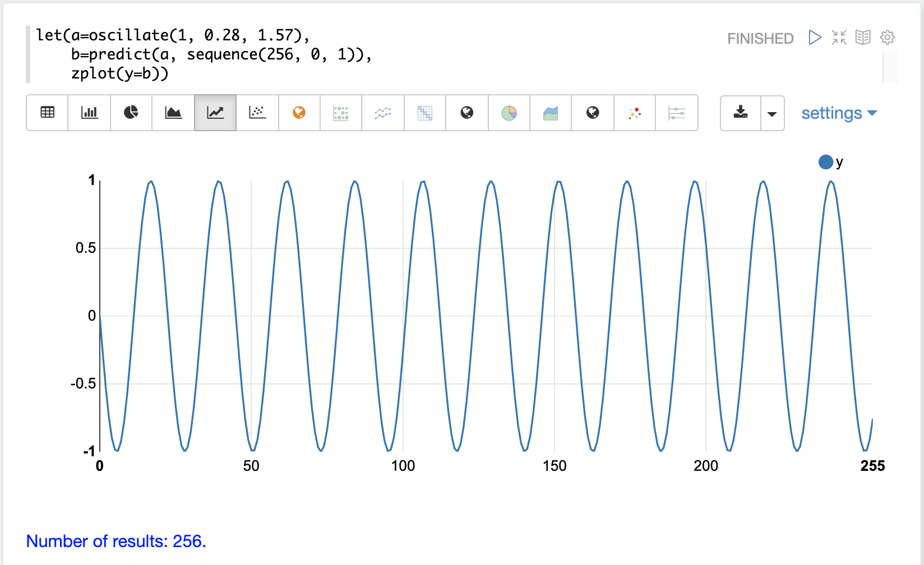Select the green dotted matrix visualization
924x565 pixels.
tap(341, 113)
